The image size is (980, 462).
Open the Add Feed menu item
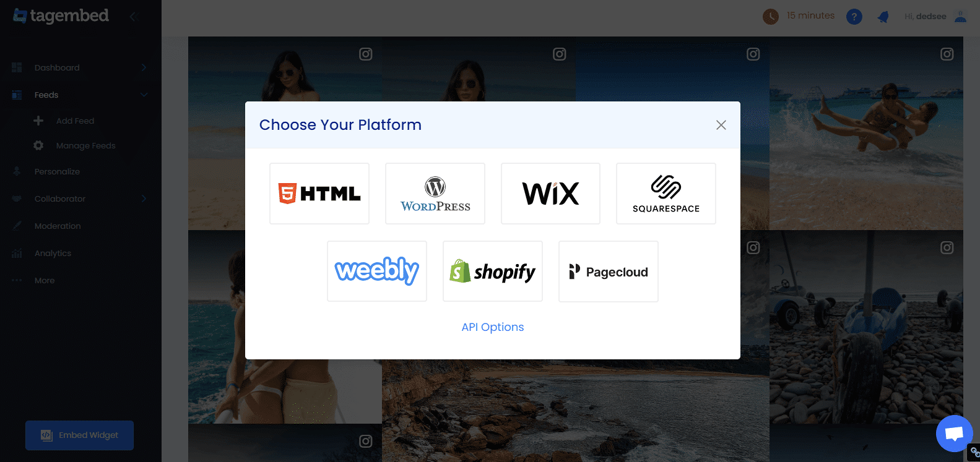point(75,121)
